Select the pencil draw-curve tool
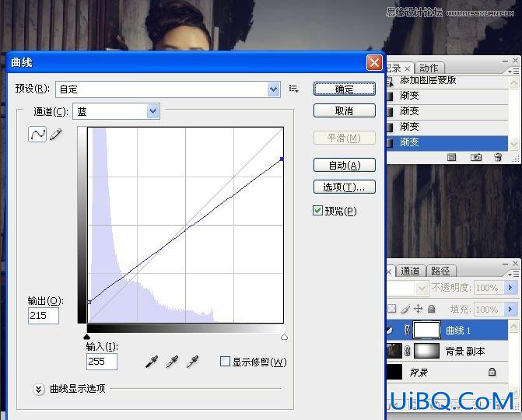The image size is (522, 420). (56, 135)
